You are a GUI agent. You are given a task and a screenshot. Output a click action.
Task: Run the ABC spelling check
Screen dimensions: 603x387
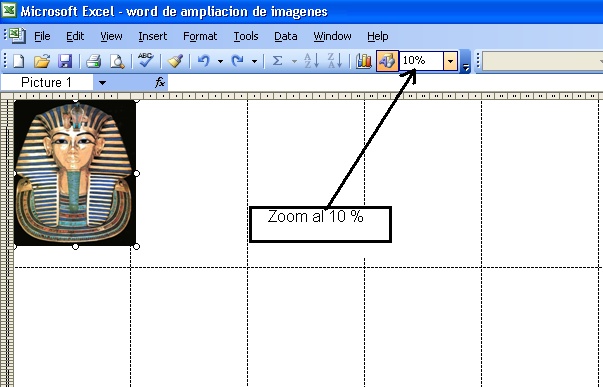click(x=145, y=60)
